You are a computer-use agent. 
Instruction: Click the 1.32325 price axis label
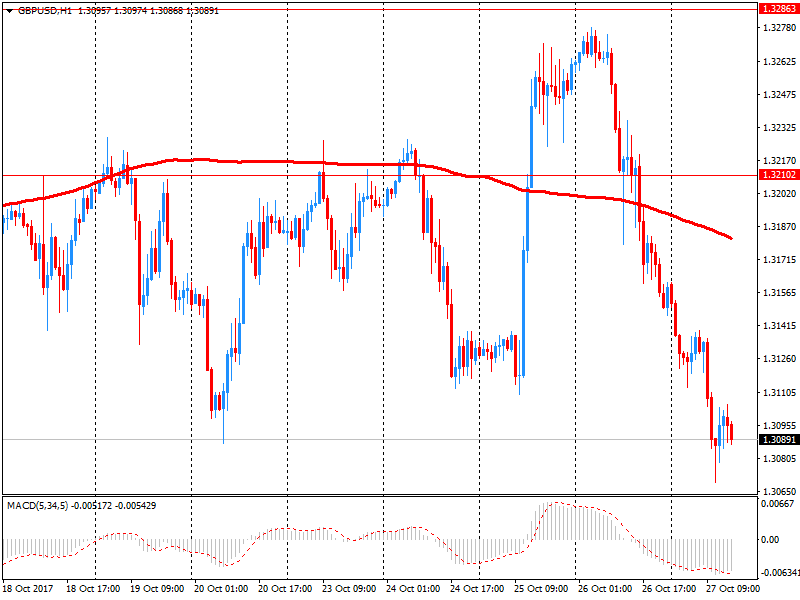[x=780, y=128]
